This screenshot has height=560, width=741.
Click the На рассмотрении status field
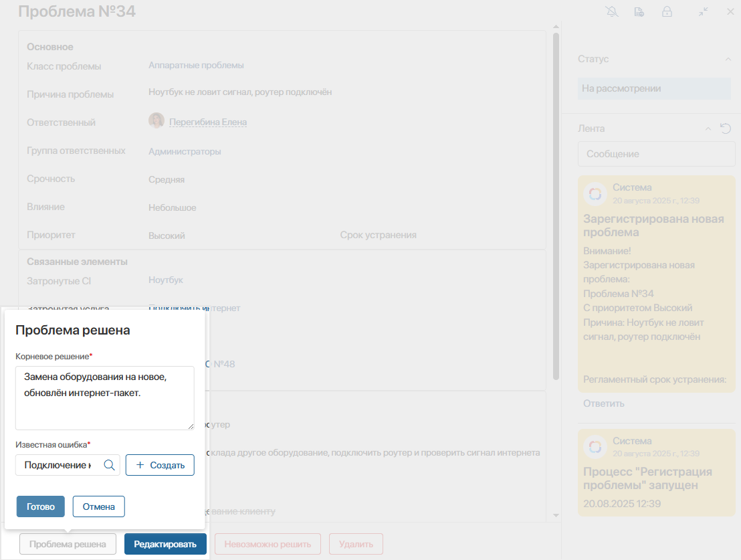[x=655, y=88]
